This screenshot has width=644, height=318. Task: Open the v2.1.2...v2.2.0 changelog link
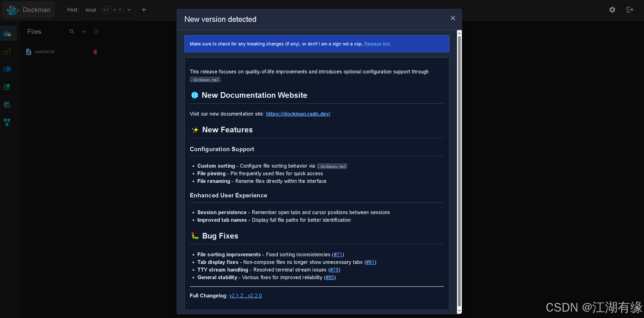(245, 296)
